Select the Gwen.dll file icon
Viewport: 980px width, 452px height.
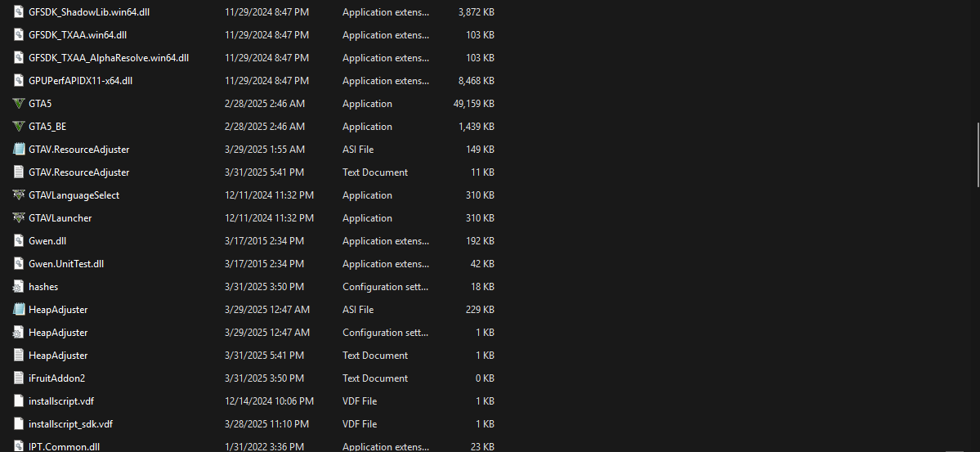point(19,241)
